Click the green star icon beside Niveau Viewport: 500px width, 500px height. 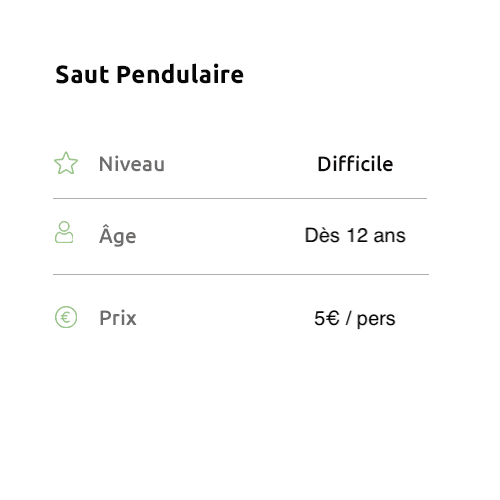(66, 163)
